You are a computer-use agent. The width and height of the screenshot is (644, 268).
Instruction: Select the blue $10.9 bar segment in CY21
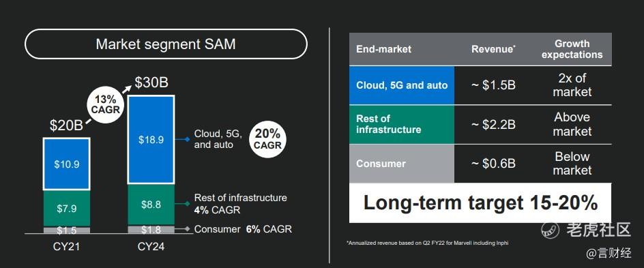click(x=67, y=164)
